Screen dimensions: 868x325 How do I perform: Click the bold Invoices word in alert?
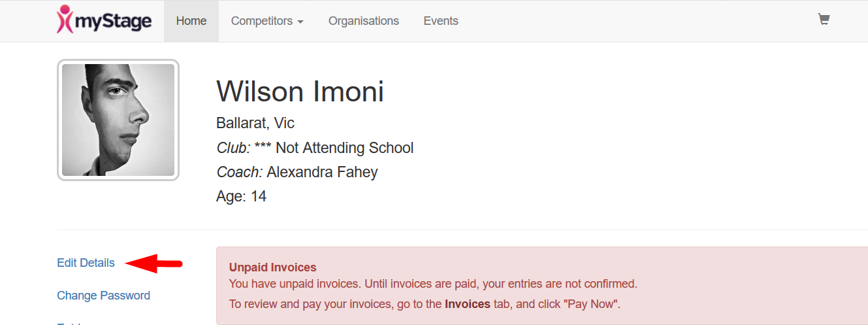tap(468, 304)
